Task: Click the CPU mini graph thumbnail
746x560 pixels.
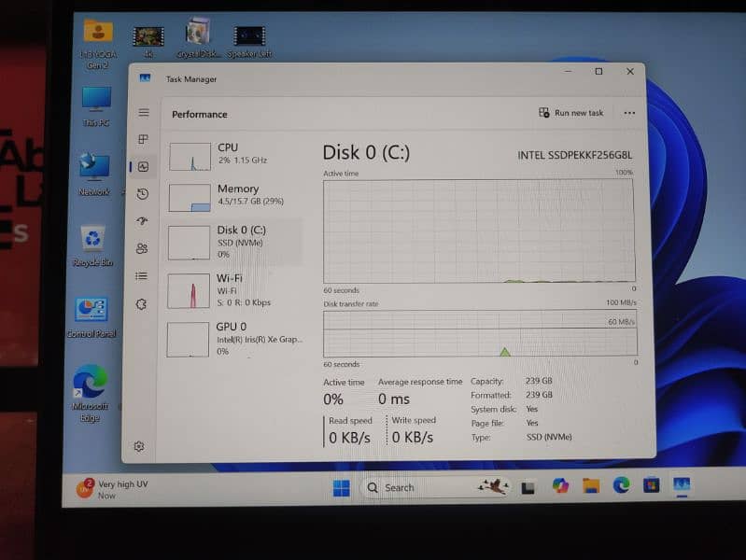Action: pyautogui.click(x=190, y=157)
